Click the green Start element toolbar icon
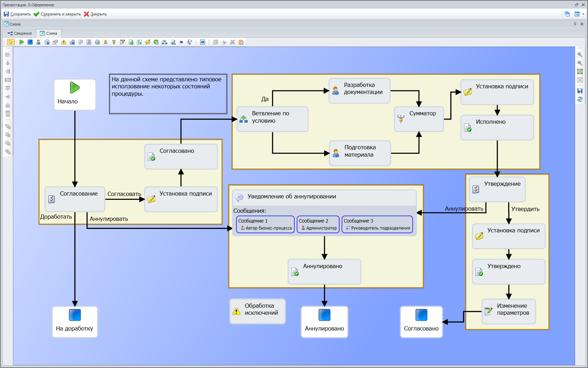The width and height of the screenshot is (588, 368). coord(22,42)
